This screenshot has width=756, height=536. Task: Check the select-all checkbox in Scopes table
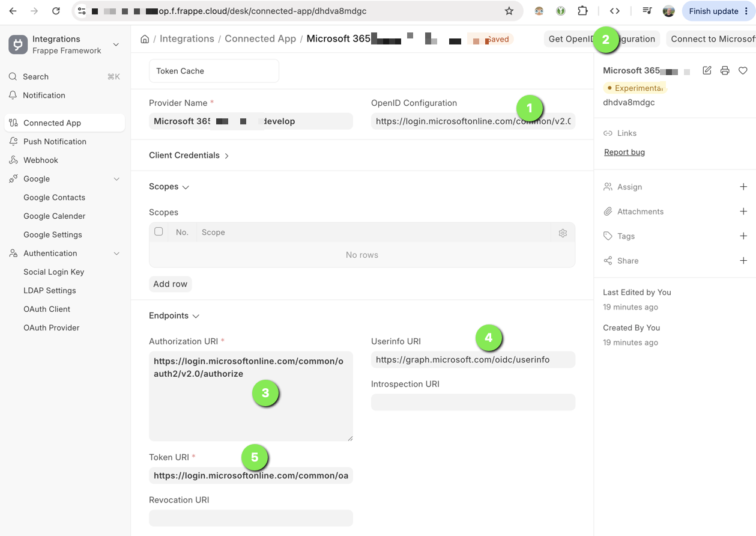click(x=159, y=231)
